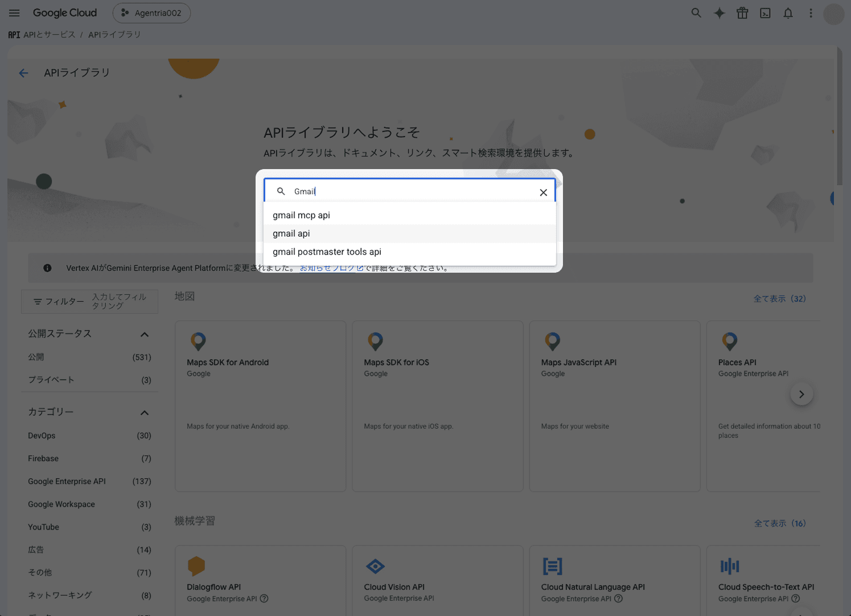
Task: Open the user account avatar
Action: click(833, 14)
